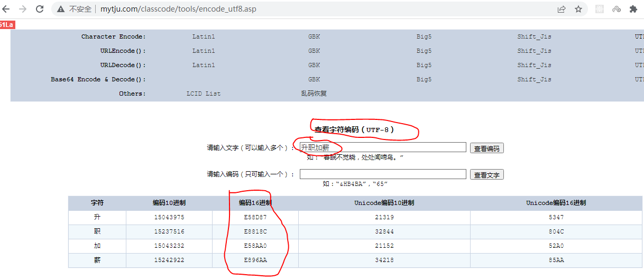This screenshot has height=280, width=644.
Task: Bookmark this page with star icon
Action: coord(578,9)
